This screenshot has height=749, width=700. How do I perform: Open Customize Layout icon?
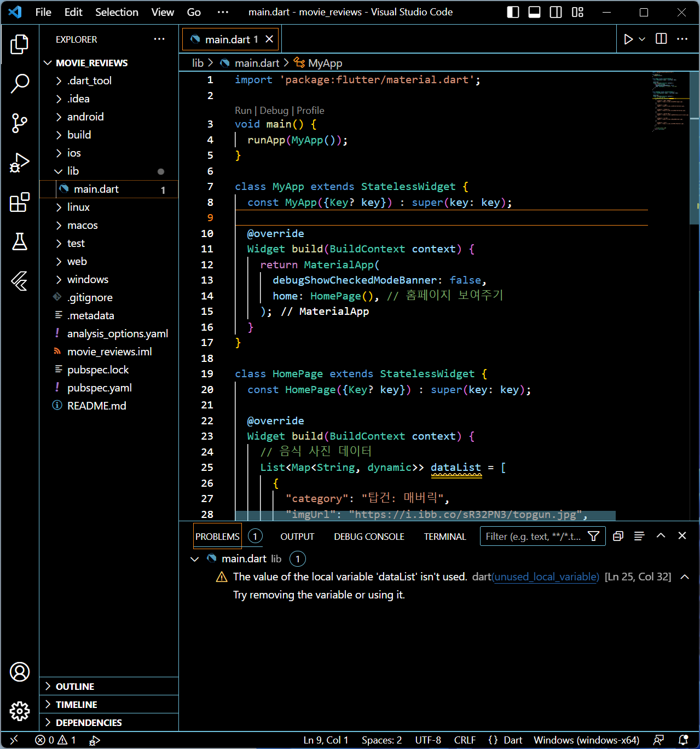pyautogui.click(x=577, y=12)
